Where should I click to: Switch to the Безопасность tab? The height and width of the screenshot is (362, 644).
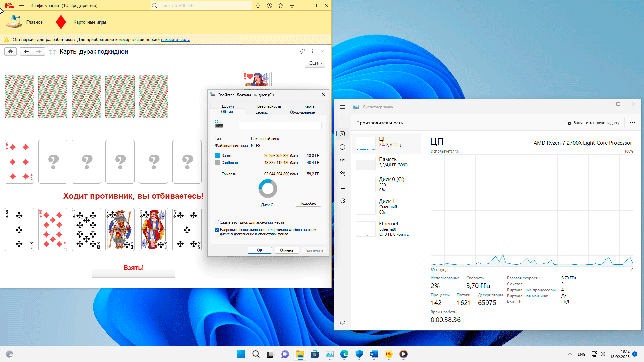coord(269,106)
